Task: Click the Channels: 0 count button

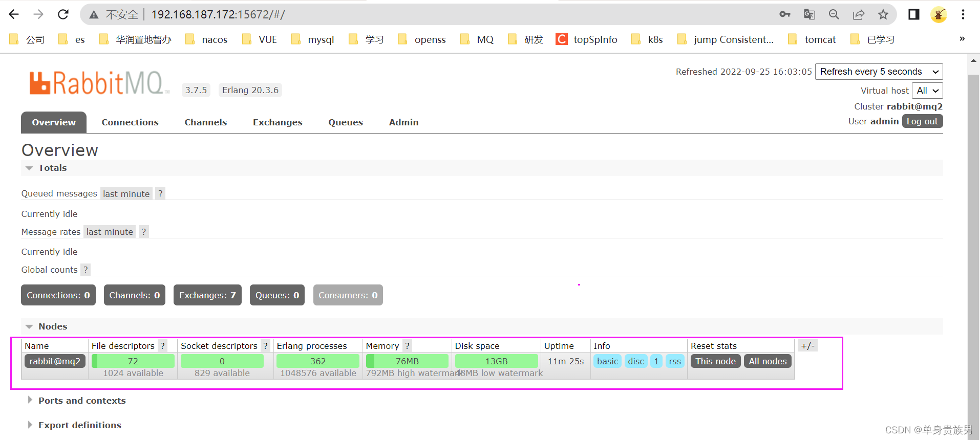Action: point(135,295)
